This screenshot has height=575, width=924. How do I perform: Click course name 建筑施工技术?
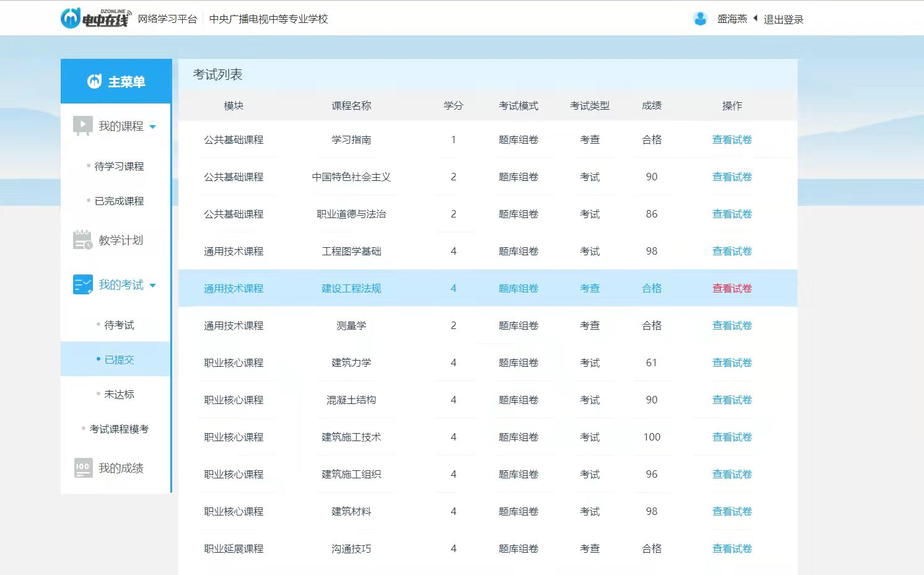click(351, 437)
